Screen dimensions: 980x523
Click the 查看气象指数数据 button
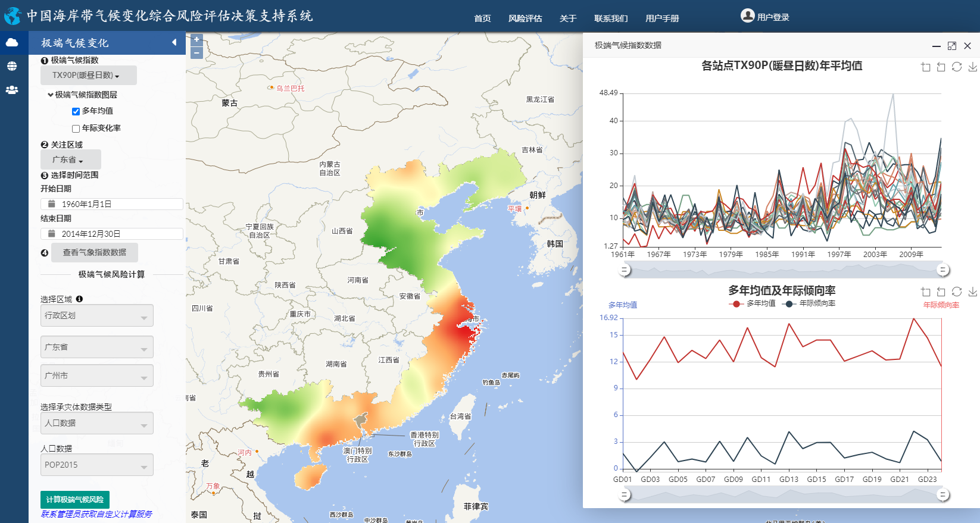[95, 252]
